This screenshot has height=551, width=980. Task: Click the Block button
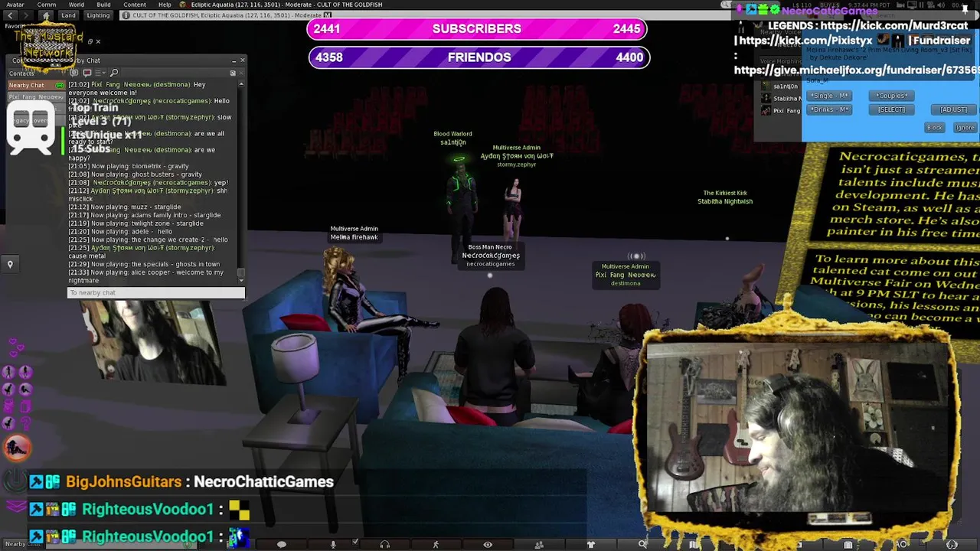tap(934, 128)
